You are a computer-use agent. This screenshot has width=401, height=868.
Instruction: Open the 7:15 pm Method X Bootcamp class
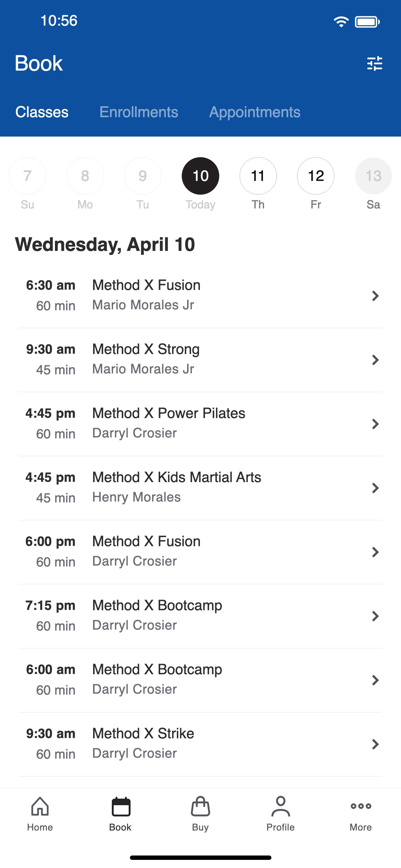pyautogui.click(x=200, y=616)
